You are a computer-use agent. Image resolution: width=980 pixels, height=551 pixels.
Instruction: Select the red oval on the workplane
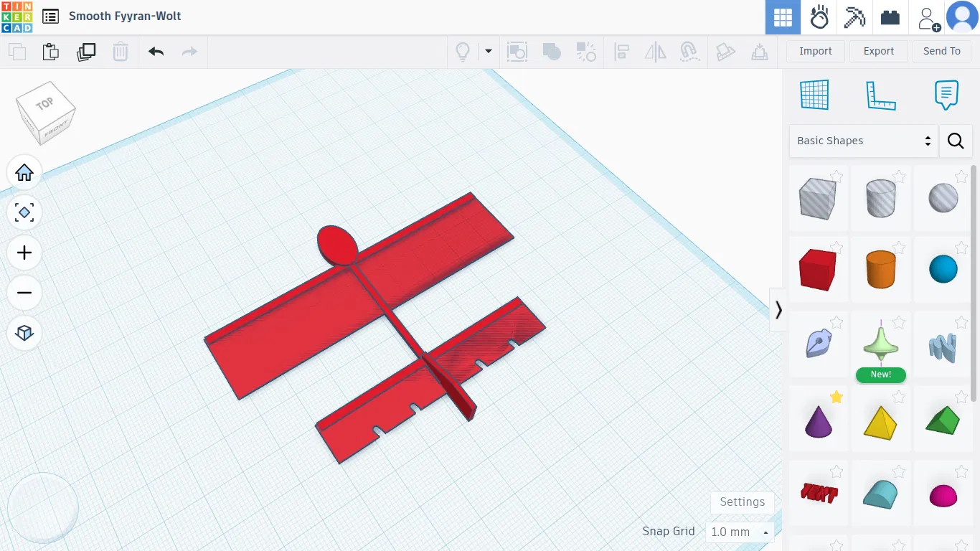tap(337, 245)
